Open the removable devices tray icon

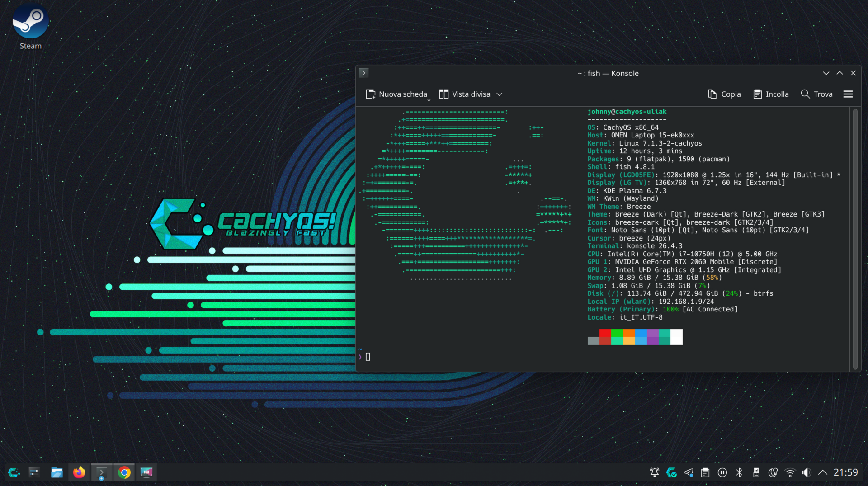point(756,472)
